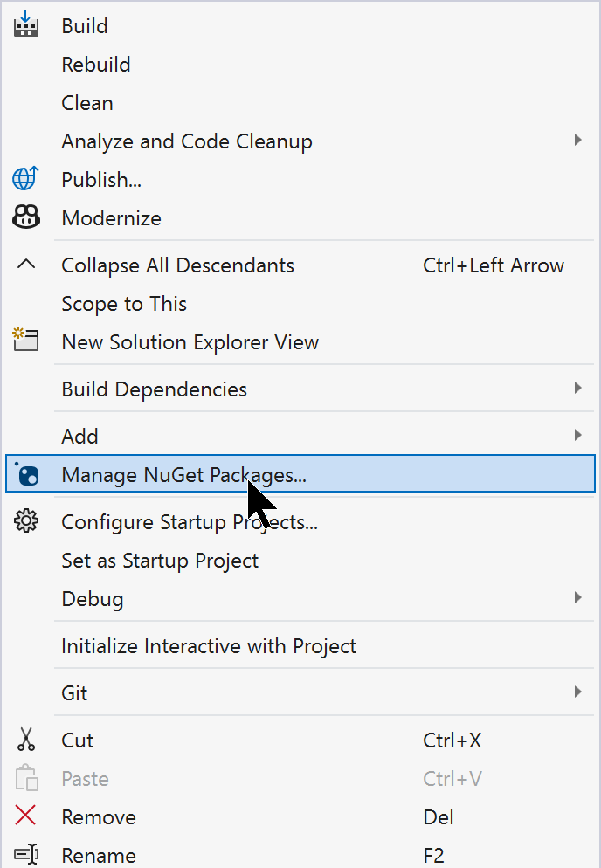Click the Modernize Copilot icon
Screen dimensions: 601x868
click(26, 217)
